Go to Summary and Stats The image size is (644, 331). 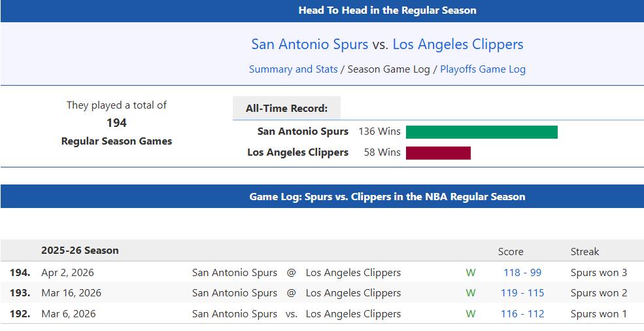(x=293, y=69)
